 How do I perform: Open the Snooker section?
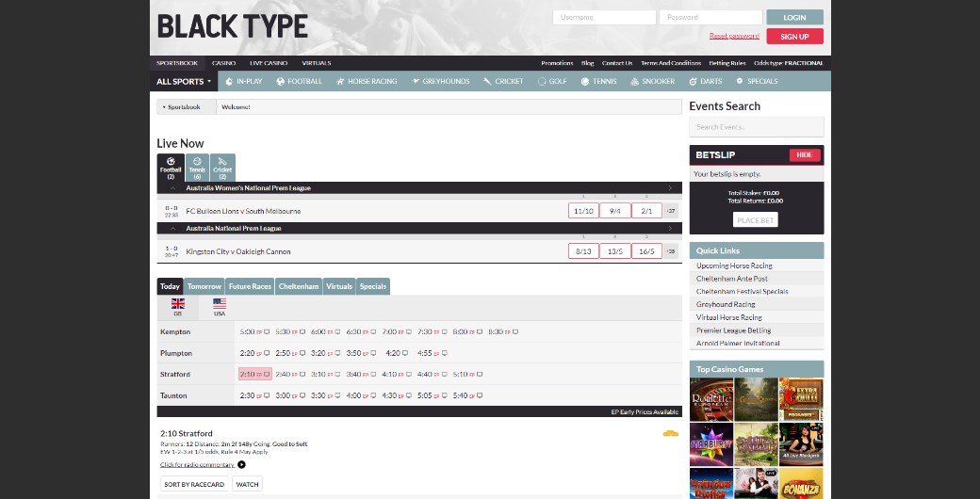652,81
